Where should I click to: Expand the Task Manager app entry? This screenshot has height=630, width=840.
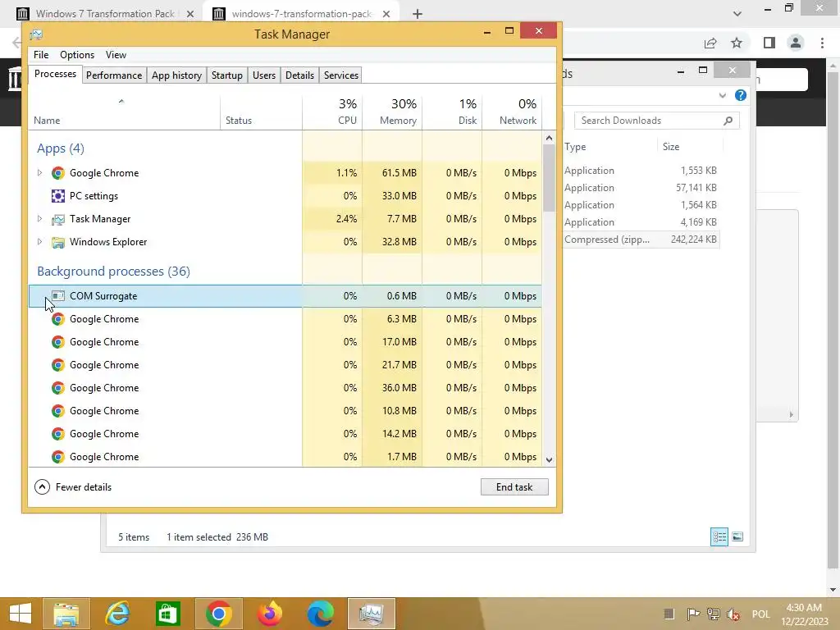tap(39, 218)
